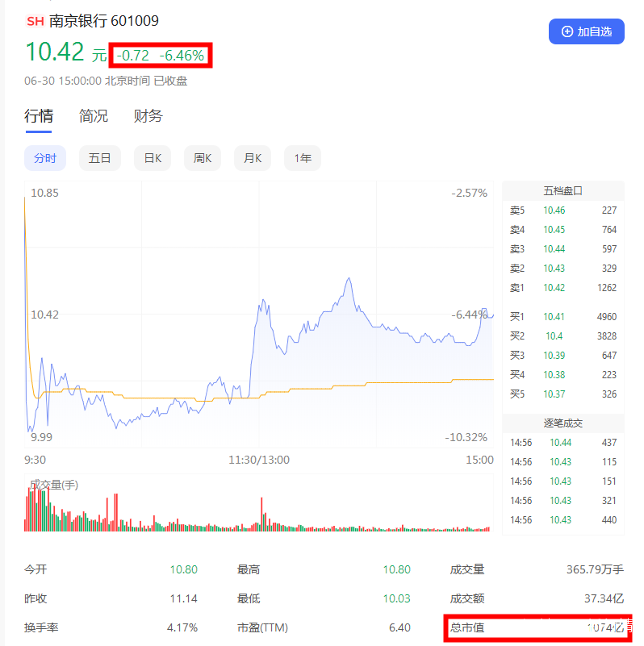The height and width of the screenshot is (646, 644).
Task: Select the 日K chart period
Action: [x=153, y=158]
